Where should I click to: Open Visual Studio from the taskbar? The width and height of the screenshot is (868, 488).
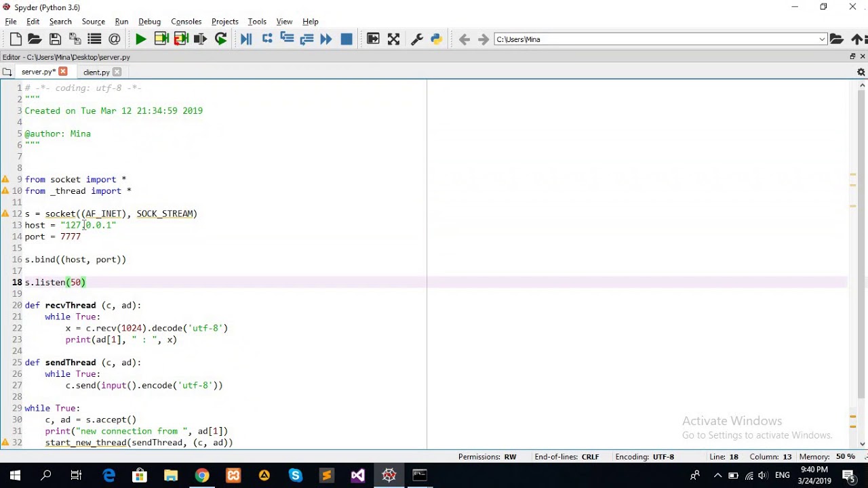[x=357, y=475]
